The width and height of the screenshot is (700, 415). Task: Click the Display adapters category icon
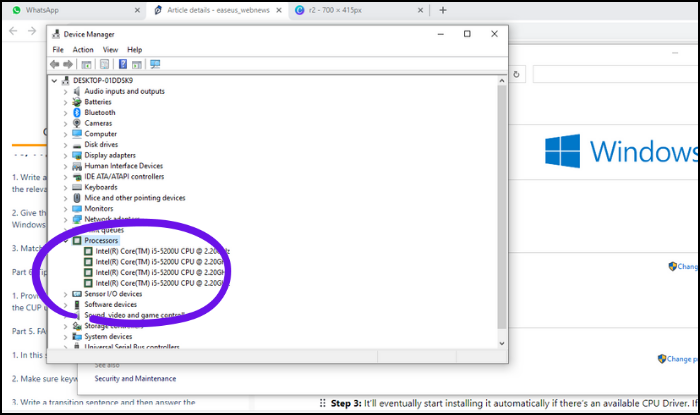click(77, 155)
